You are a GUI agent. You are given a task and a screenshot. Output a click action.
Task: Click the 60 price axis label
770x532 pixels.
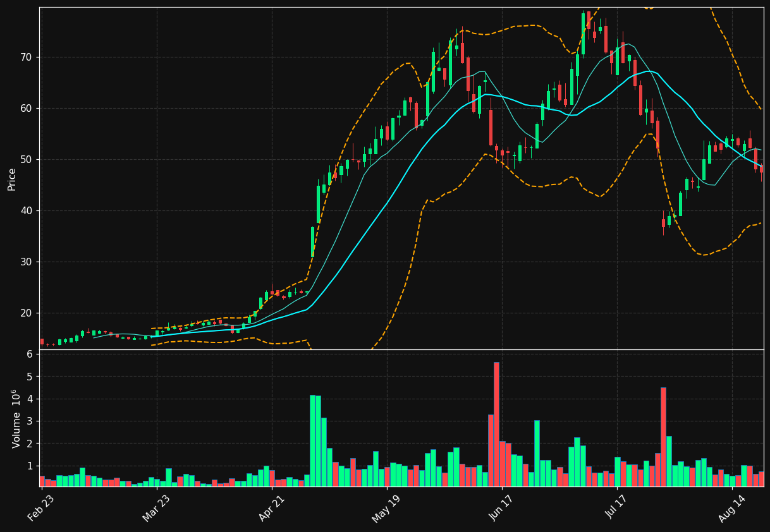pos(26,109)
